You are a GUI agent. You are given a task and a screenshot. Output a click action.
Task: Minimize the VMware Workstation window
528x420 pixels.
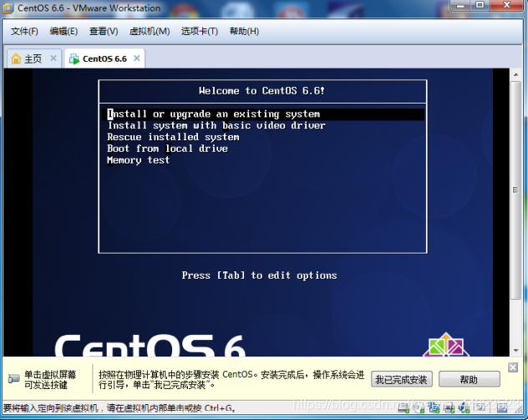point(460,5)
